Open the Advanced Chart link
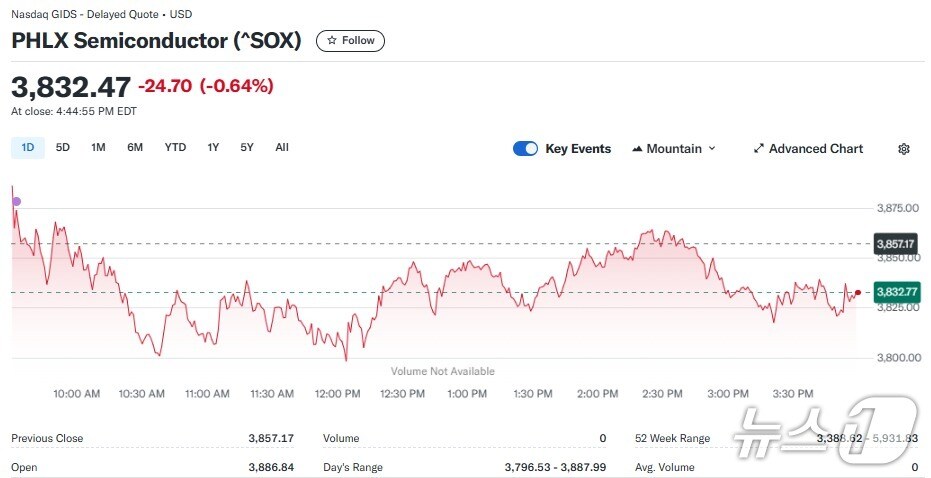 point(815,149)
